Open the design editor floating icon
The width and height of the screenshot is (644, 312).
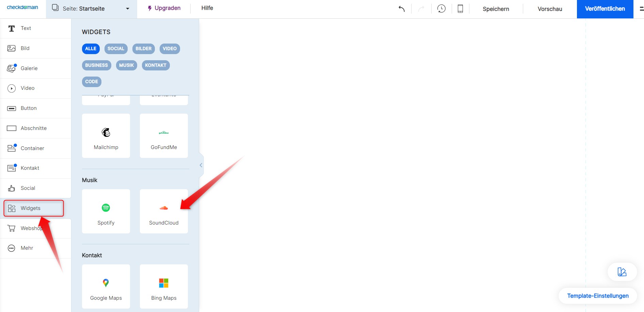pos(622,272)
